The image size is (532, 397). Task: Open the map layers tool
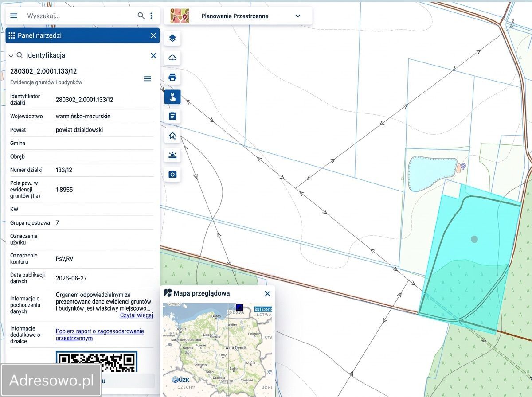[x=172, y=38]
